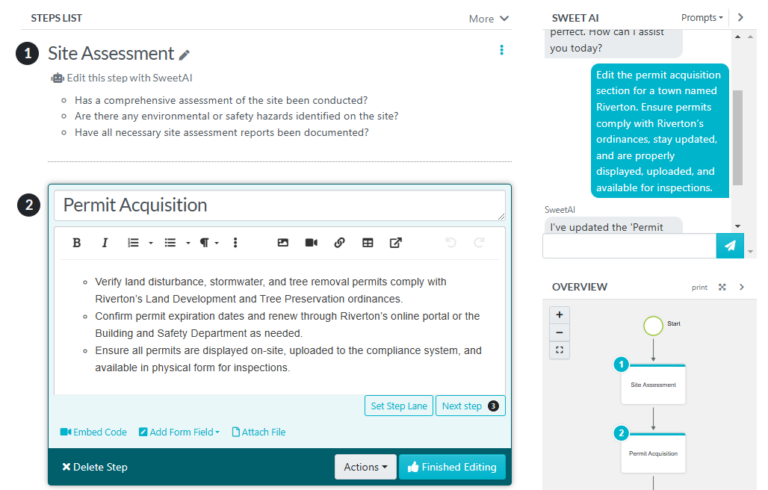Screen dimensions: 768x490
Task: Insert a table
Action: click(x=367, y=243)
